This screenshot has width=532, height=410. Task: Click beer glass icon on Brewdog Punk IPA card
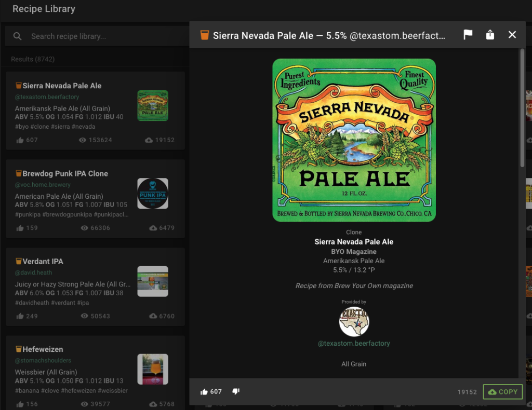point(19,173)
